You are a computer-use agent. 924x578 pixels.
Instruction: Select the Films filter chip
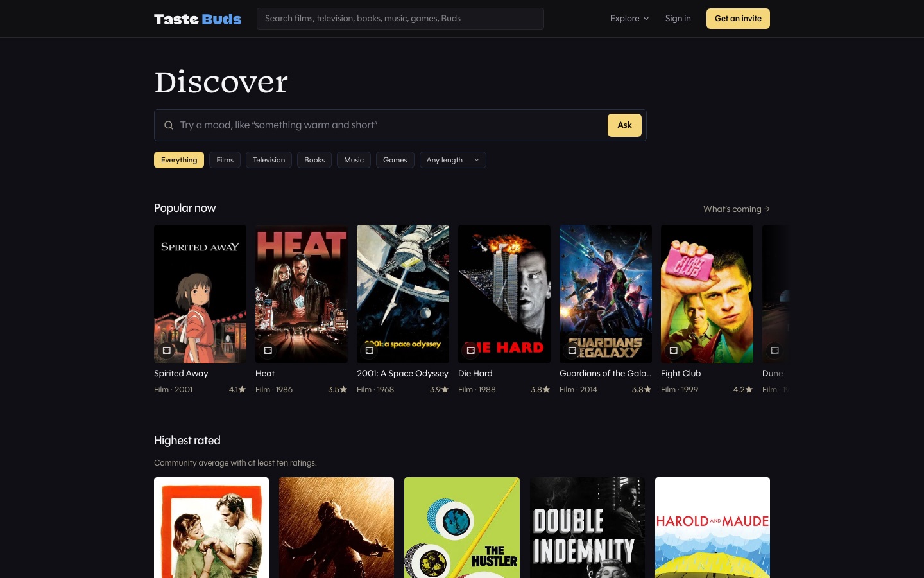click(x=225, y=160)
